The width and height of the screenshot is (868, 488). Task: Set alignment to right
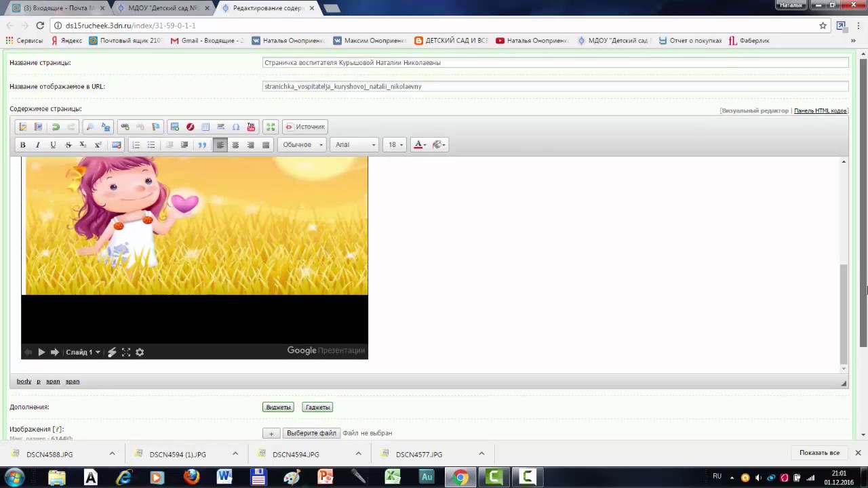click(250, 144)
